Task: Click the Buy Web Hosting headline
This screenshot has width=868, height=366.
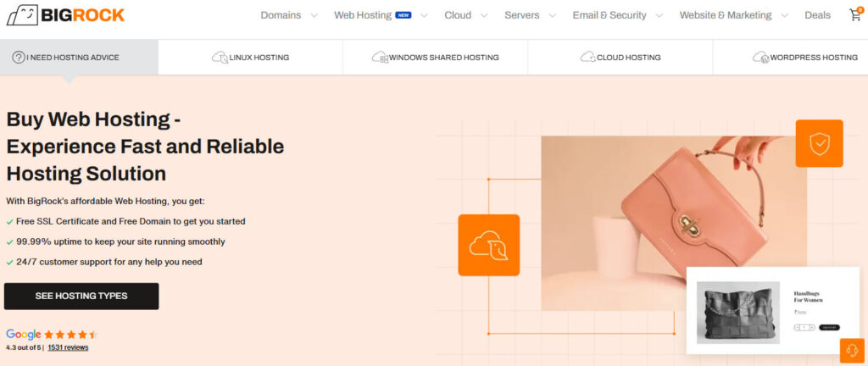Action: point(145,146)
